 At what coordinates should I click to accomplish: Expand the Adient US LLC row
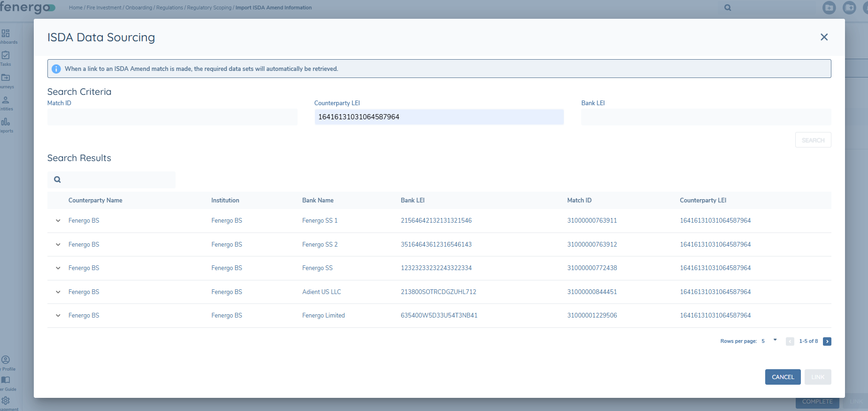point(58,292)
